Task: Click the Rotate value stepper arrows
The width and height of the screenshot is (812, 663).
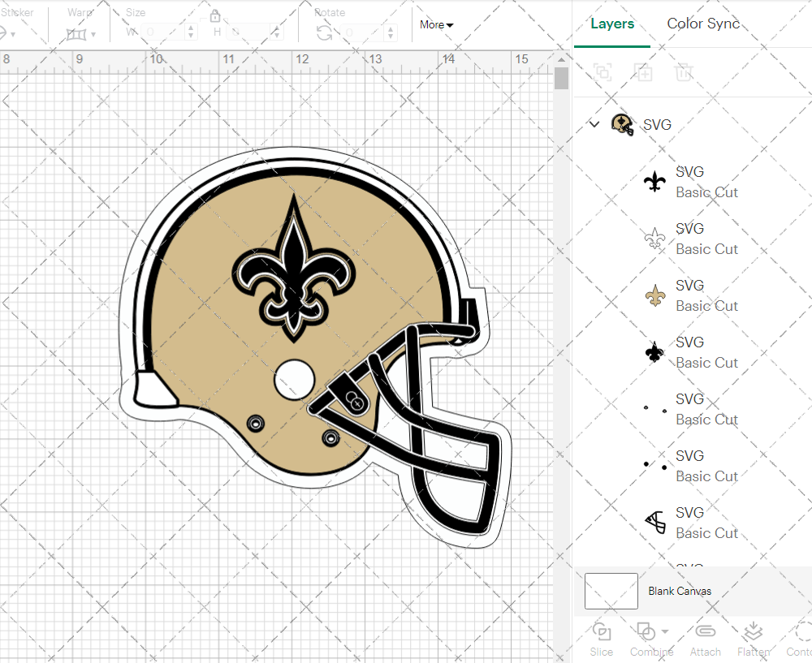Action: (391, 33)
